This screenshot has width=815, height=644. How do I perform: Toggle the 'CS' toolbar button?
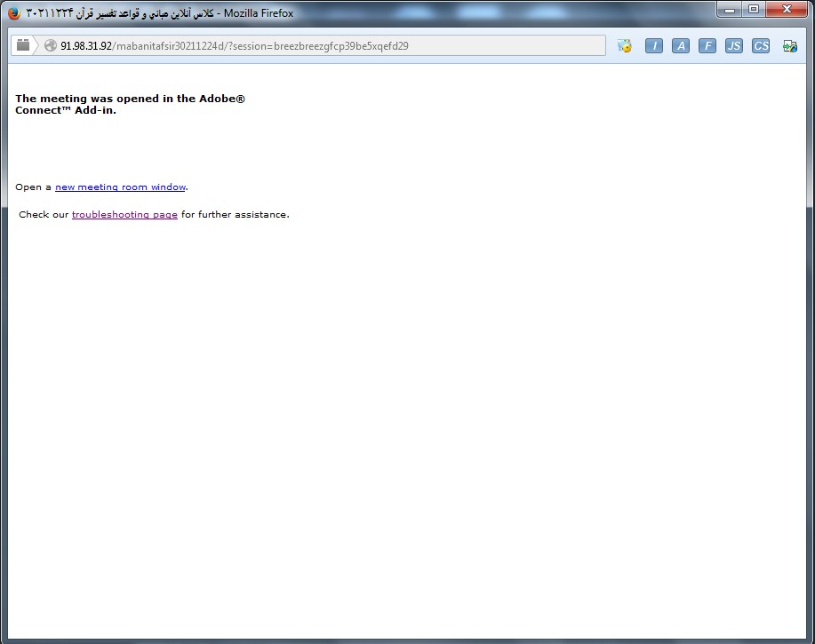761,45
